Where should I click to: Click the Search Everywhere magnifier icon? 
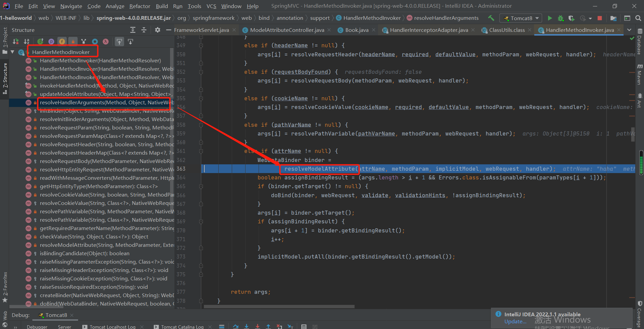[638, 18]
